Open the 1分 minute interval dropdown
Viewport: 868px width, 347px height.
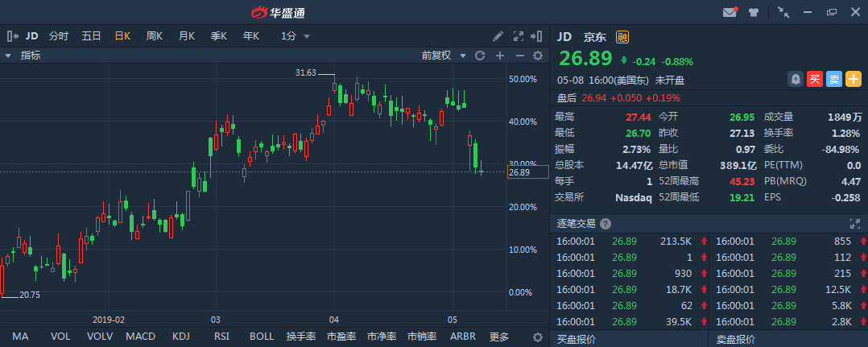click(x=296, y=36)
